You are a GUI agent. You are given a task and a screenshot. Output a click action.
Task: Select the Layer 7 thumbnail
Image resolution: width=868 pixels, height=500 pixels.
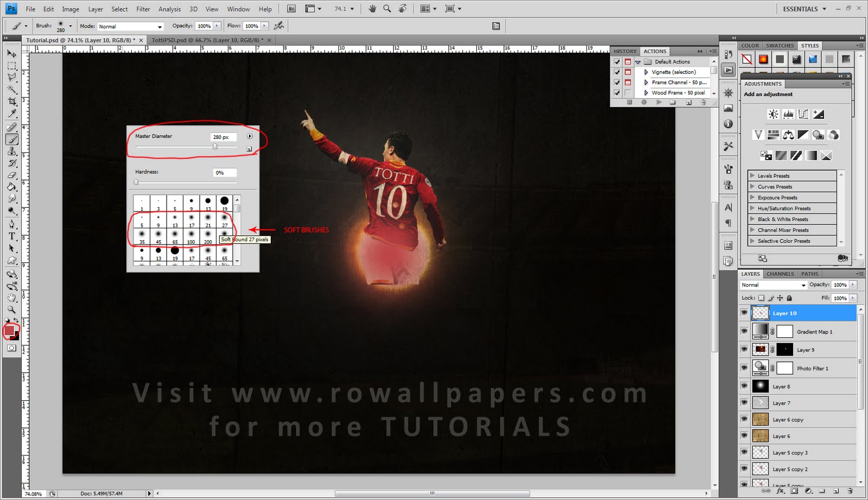(760, 403)
